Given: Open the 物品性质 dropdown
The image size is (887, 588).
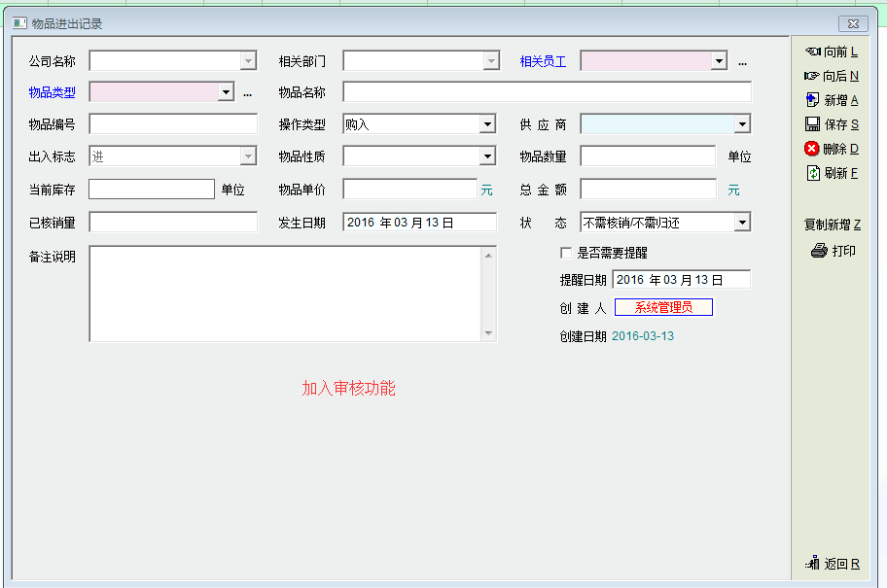Looking at the screenshot, I should 487,156.
